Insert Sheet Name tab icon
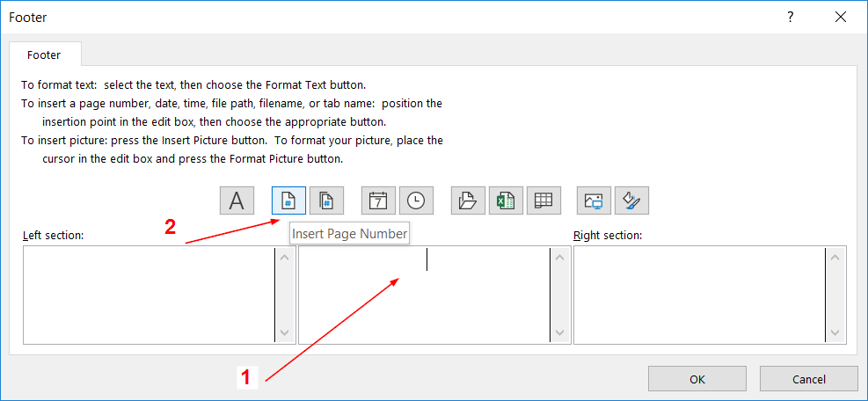Image resolution: width=868 pixels, height=401 pixels. (543, 200)
